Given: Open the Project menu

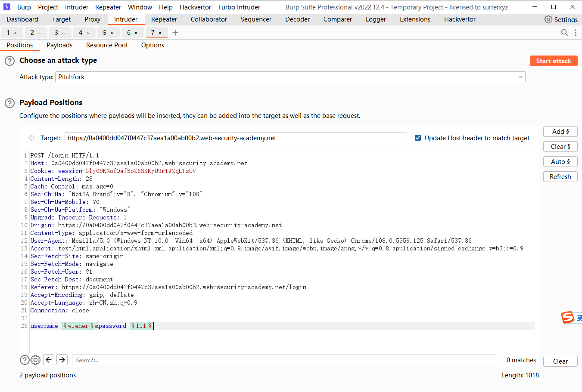Looking at the screenshot, I should [x=48, y=7].
